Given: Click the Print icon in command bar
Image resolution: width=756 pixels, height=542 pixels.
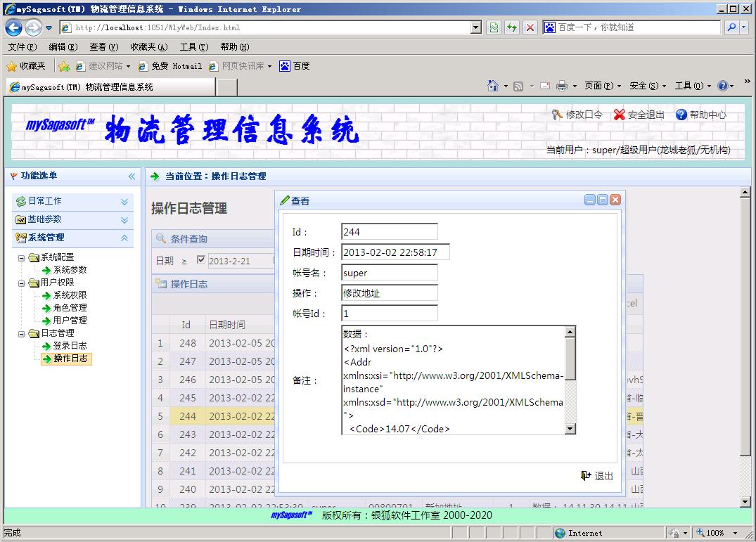Looking at the screenshot, I should point(562,86).
